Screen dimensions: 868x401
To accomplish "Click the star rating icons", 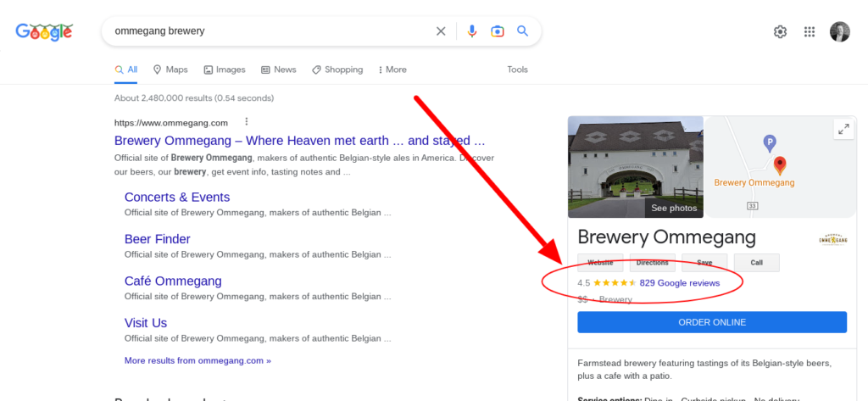I will [615, 283].
